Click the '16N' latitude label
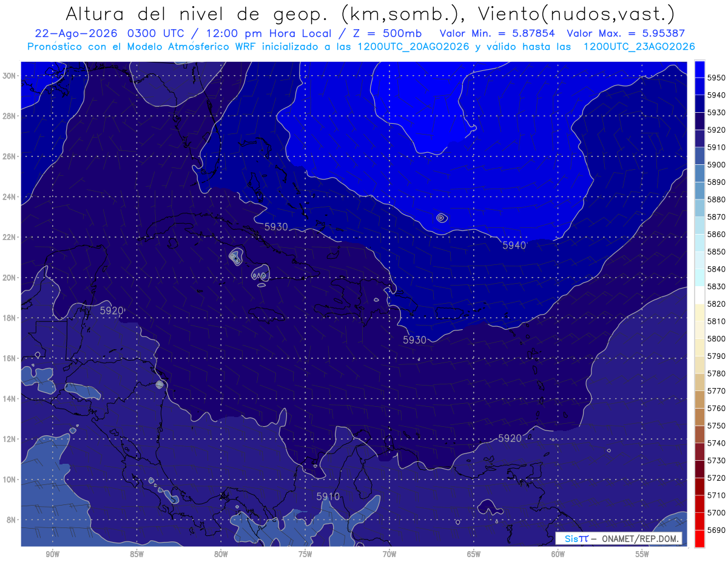 [9, 358]
